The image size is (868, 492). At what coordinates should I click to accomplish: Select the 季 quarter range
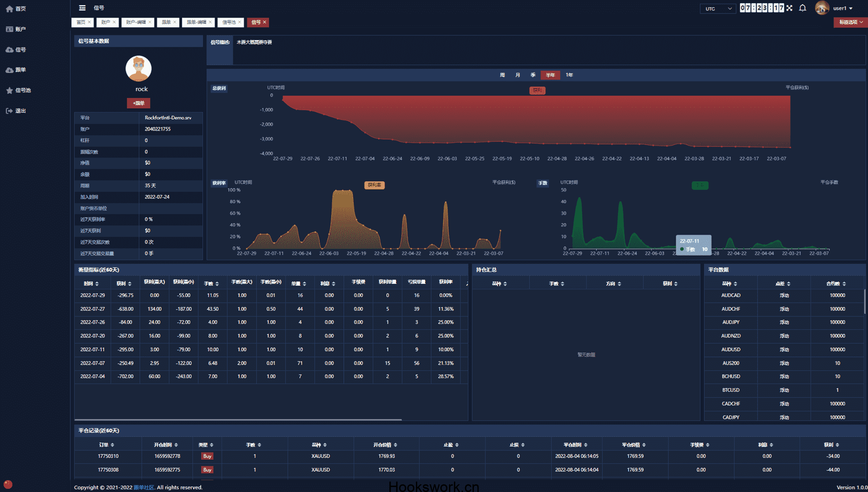533,75
